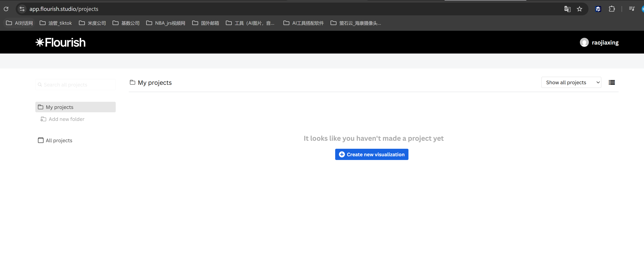Open the browser extensions puzzle icon

pyautogui.click(x=611, y=9)
